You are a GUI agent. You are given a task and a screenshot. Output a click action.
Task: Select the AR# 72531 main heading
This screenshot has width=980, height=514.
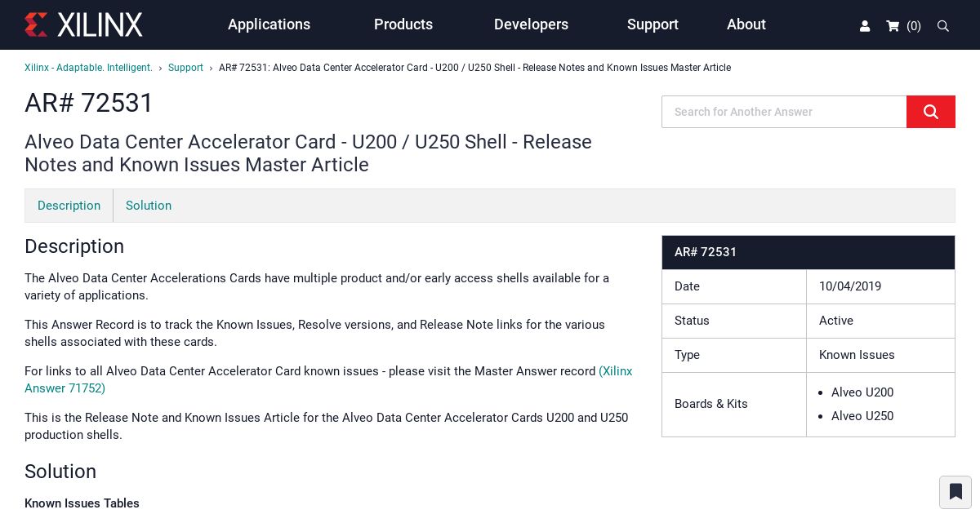[89, 103]
